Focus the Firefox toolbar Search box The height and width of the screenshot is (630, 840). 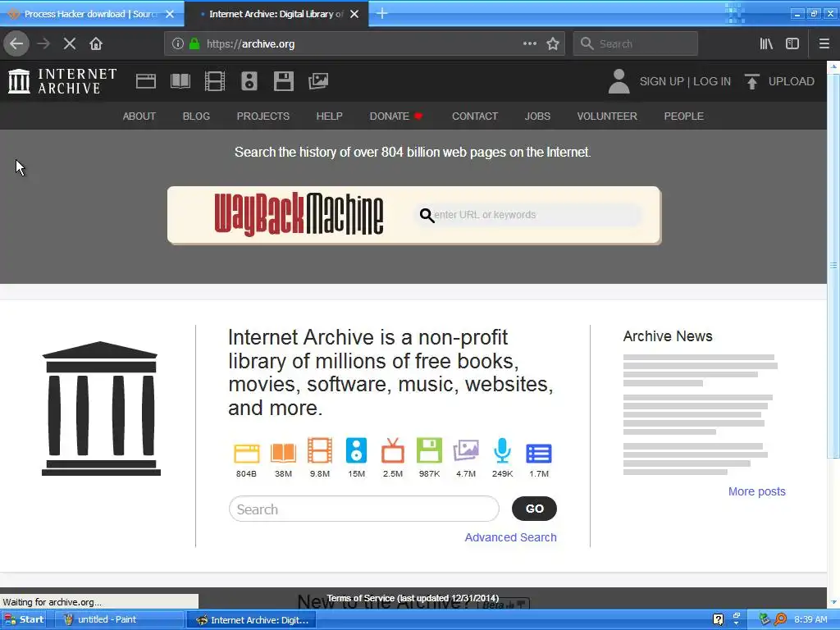coord(636,43)
